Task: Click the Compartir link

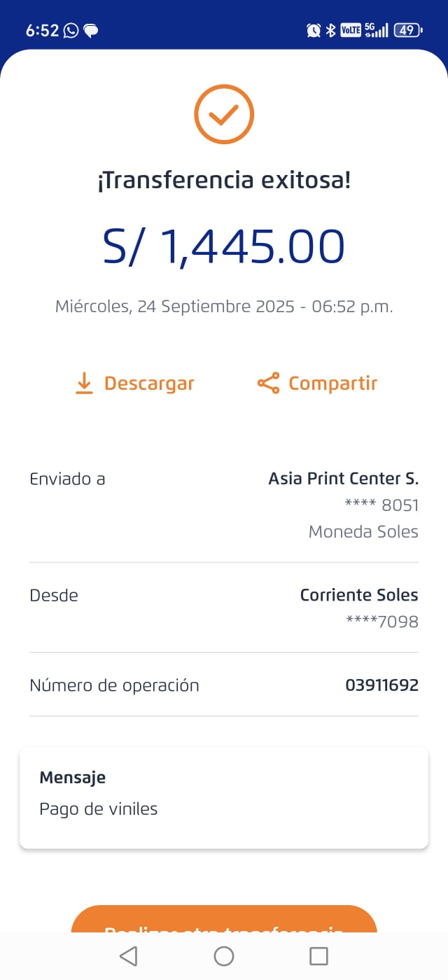Action: [332, 384]
